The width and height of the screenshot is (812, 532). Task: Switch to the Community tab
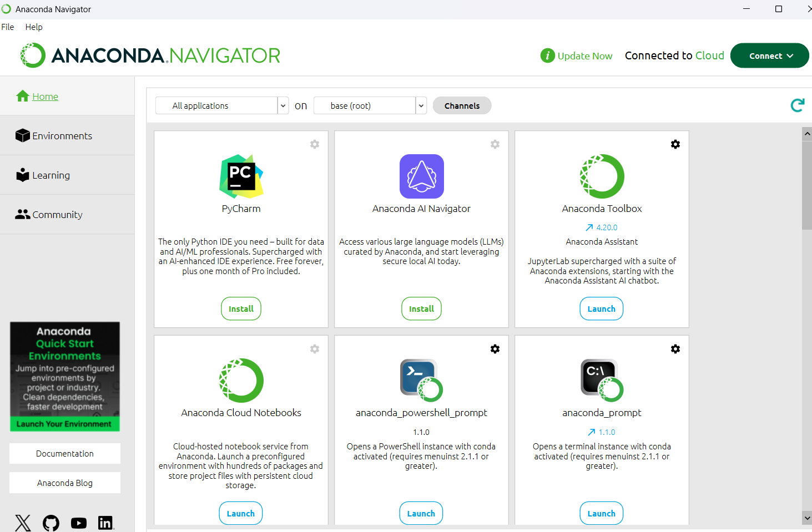tap(67, 214)
